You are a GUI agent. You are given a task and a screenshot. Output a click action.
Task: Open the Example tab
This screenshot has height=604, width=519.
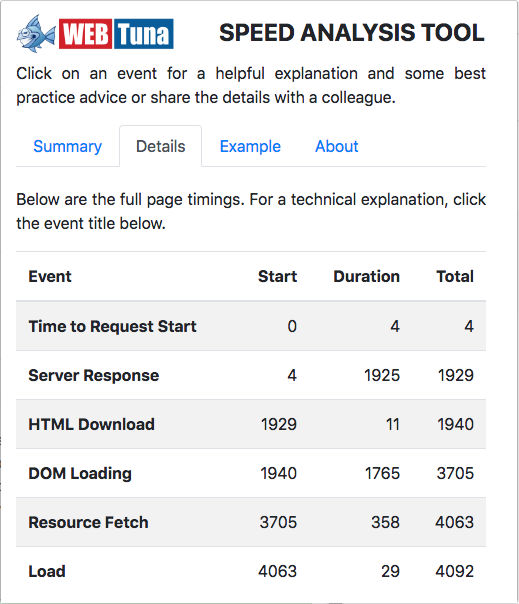pos(250,146)
